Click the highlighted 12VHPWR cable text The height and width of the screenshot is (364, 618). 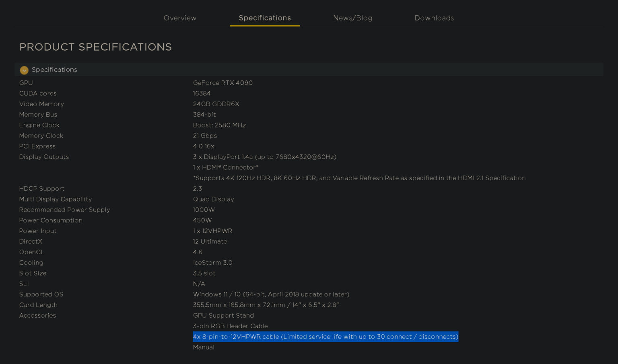pyautogui.click(x=325, y=337)
